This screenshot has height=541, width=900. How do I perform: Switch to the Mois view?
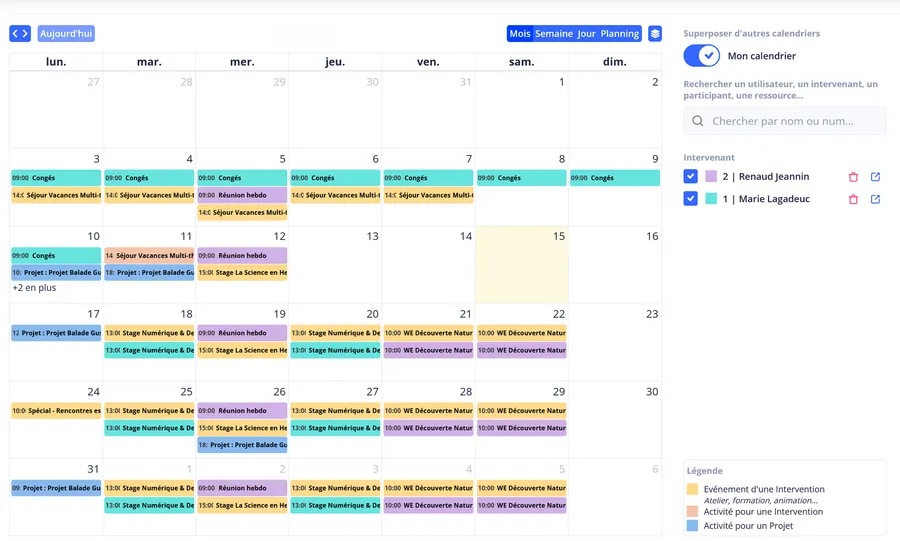[520, 34]
